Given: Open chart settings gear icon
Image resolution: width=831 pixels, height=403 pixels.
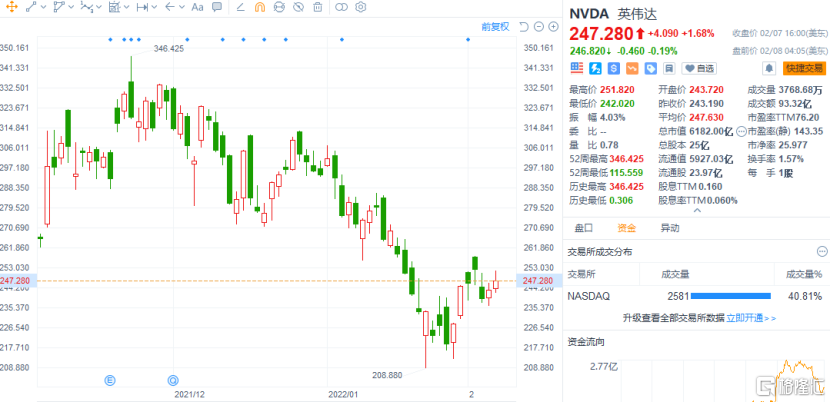Looking at the screenshot, I should pyautogui.click(x=361, y=7).
